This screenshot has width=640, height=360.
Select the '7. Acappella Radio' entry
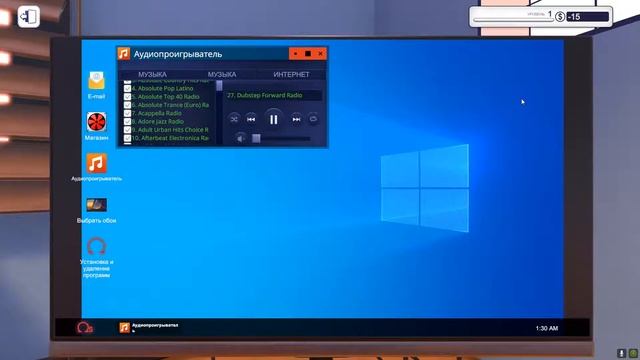point(156,113)
